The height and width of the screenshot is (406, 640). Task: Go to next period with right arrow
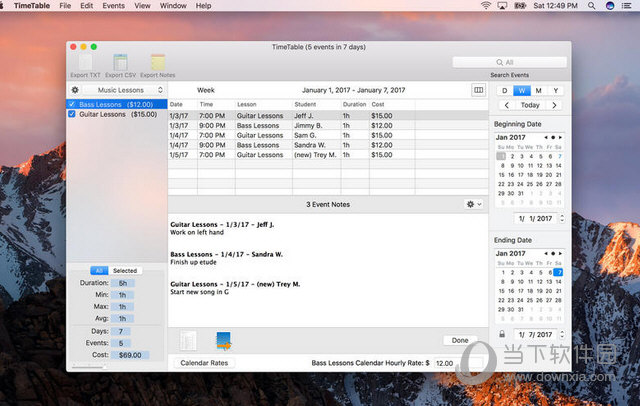(554, 105)
